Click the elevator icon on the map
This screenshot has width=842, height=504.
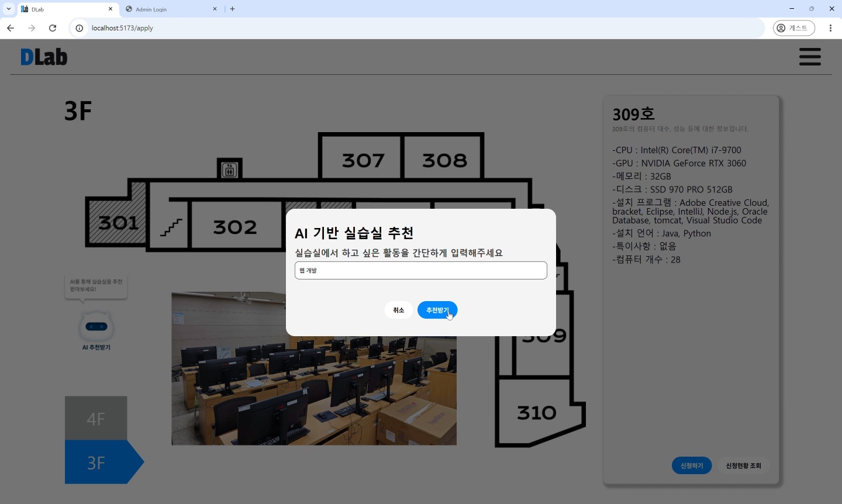(x=229, y=170)
